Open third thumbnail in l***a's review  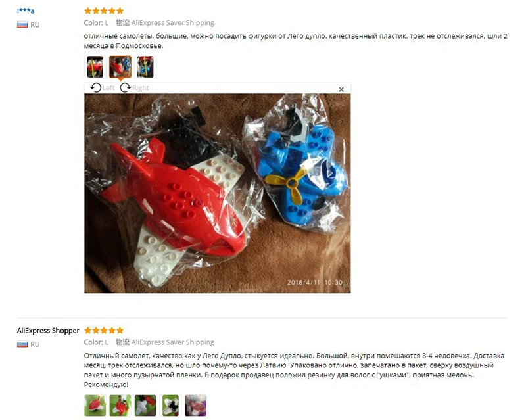point(145,67)
